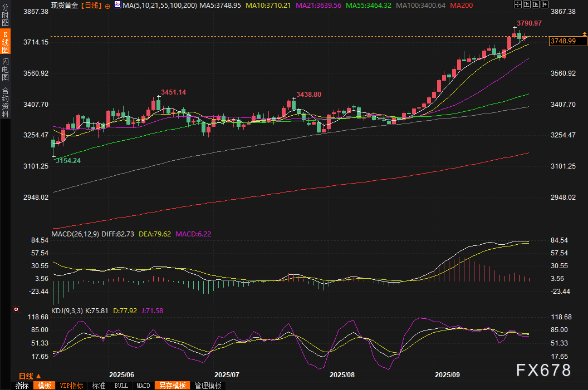The image size is (588, 390).
Task: Click the 管理模板 button
Action: [208, 386]
